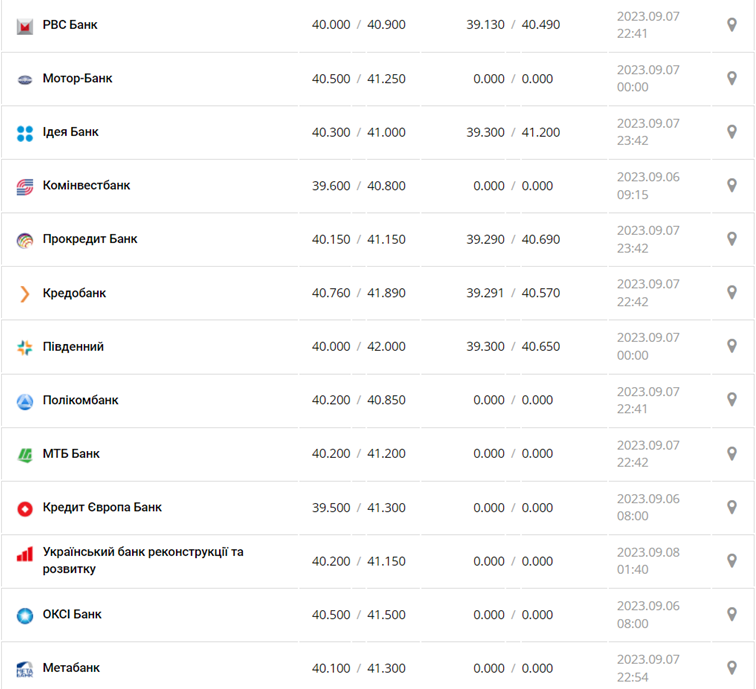Image resolution: width=756 pixels, height=689 pixels.
Task: Open Український банк реконструкції та розвитку link
Action: pos(142,560)
